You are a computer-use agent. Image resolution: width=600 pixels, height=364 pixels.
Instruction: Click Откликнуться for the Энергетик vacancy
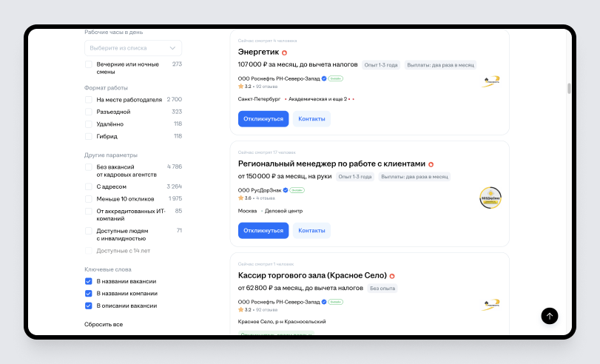pyautogui.click(x=263, y=118)
